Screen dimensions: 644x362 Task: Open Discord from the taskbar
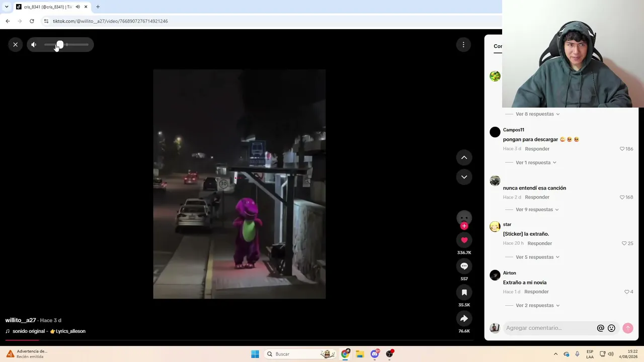(375, 354)
